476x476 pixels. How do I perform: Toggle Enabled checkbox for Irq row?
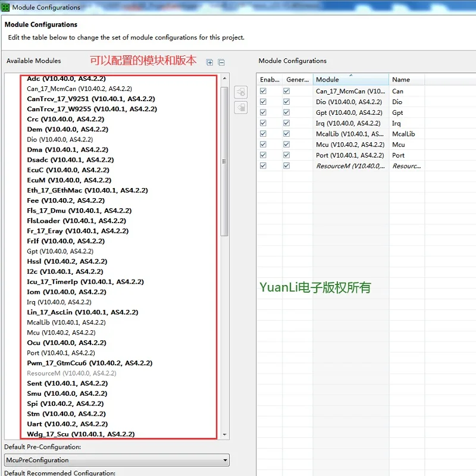(x=263, y=123)
